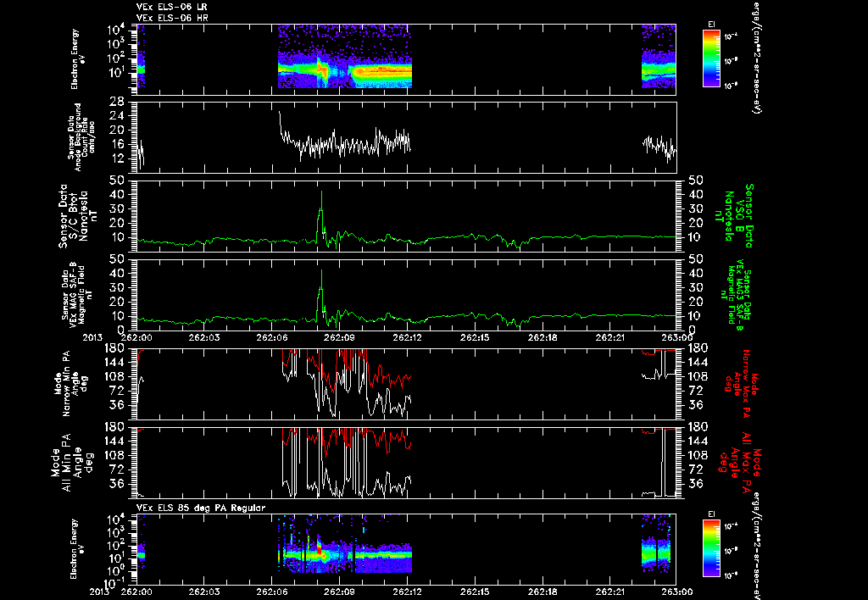Viewport: 868px width, 600px height.
Task: Click the '28' tick on the count rate axis
Action: coord(116,102)
